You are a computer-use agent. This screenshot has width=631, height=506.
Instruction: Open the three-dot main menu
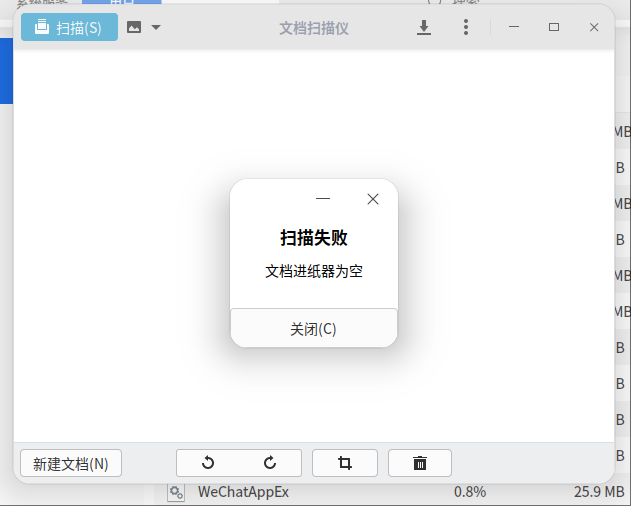click(466, 27)
